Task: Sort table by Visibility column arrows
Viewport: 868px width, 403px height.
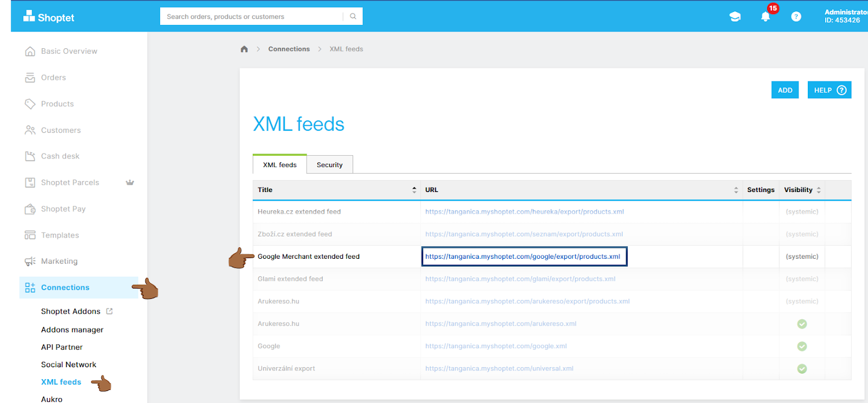Action: tap(819, 190)
